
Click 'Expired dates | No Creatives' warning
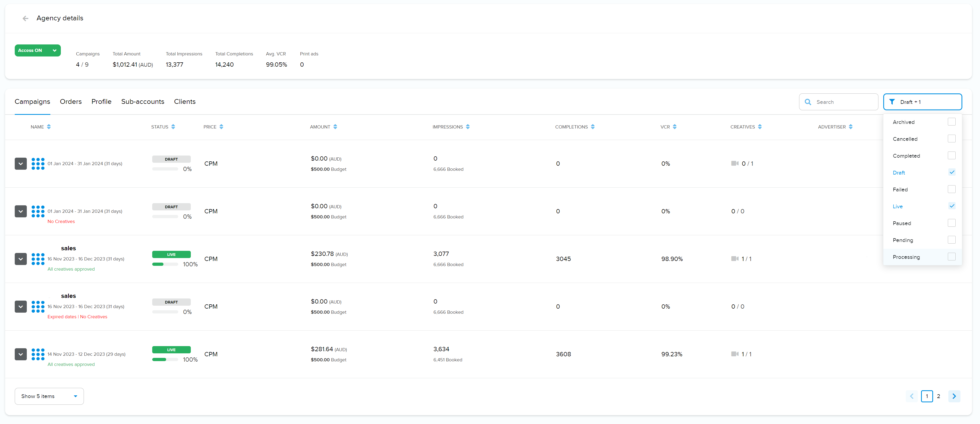77,317
